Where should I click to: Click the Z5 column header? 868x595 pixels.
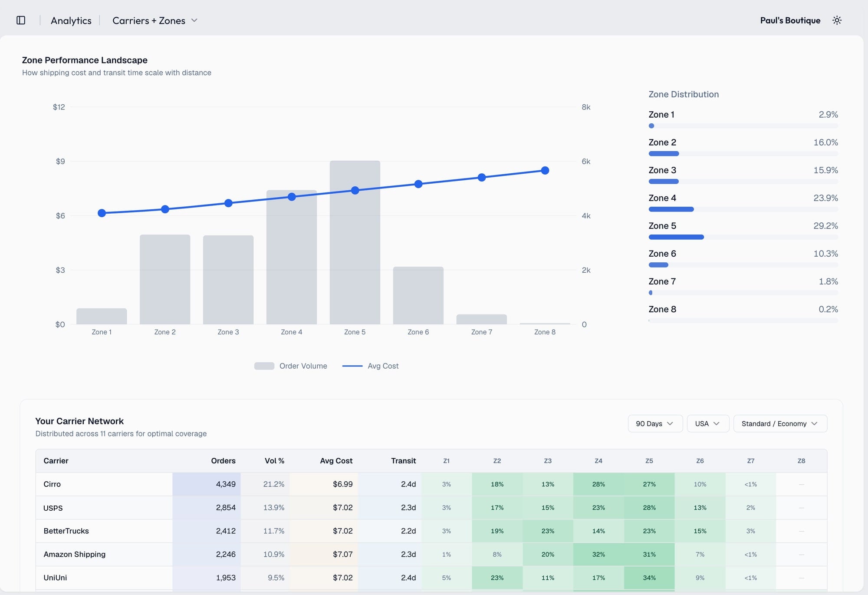click(x=649, y=461)
